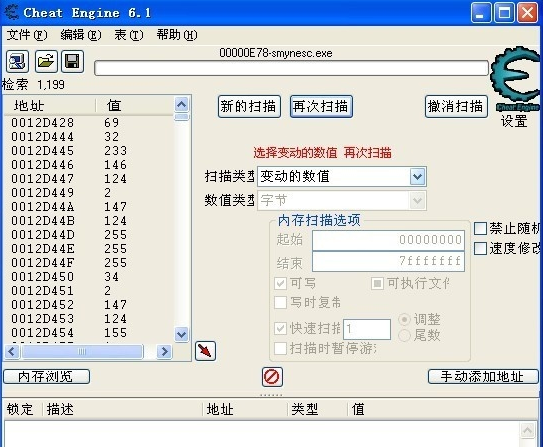Select result address 0012D428
543x447 pixels.
[x=42, y=123]
